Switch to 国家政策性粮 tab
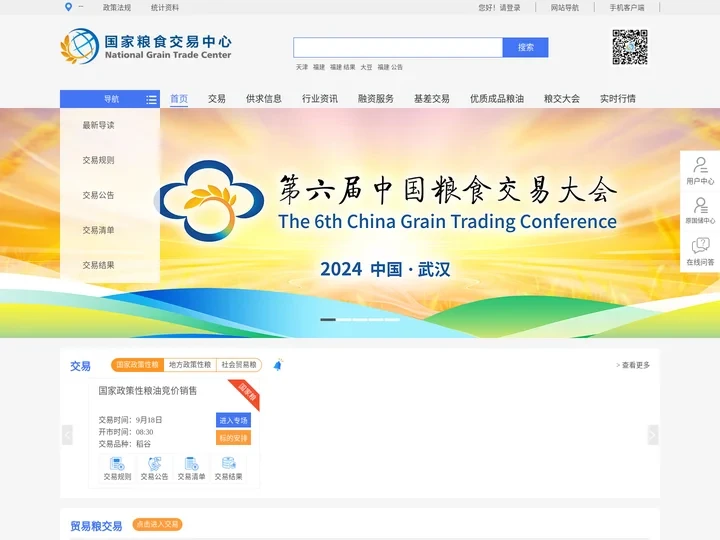Screen dimensions: 720x540 pos(137,365)
